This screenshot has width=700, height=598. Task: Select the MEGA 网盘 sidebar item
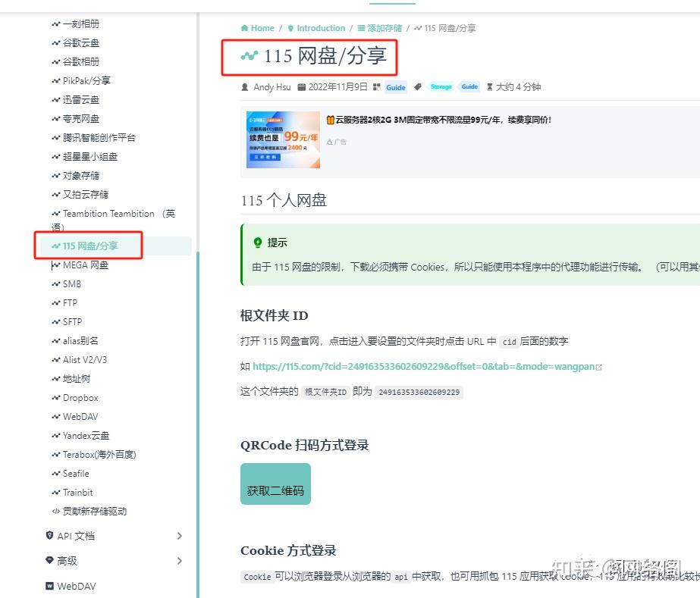point(85,265)
